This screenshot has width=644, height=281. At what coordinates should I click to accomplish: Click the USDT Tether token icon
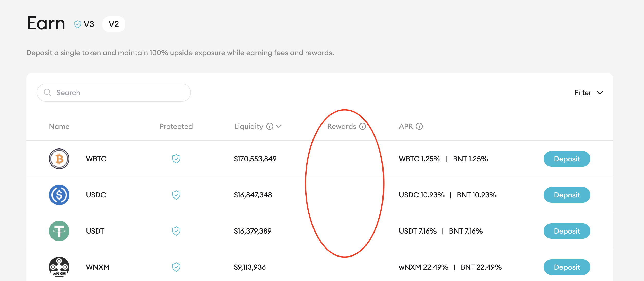59,231
